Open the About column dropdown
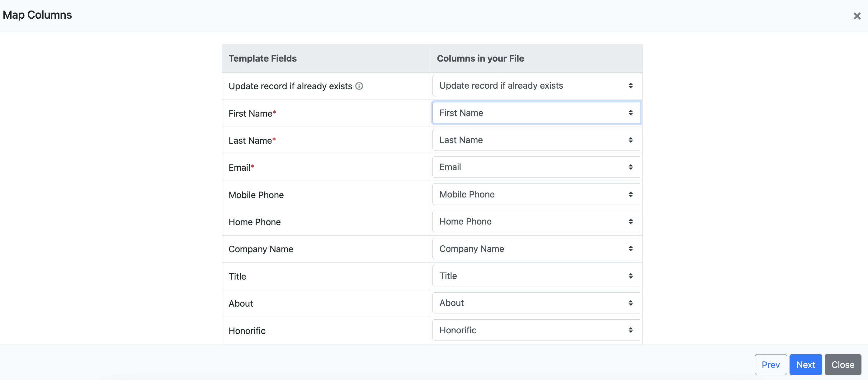This screenshot has height=380, width=868. click(536, 303)
